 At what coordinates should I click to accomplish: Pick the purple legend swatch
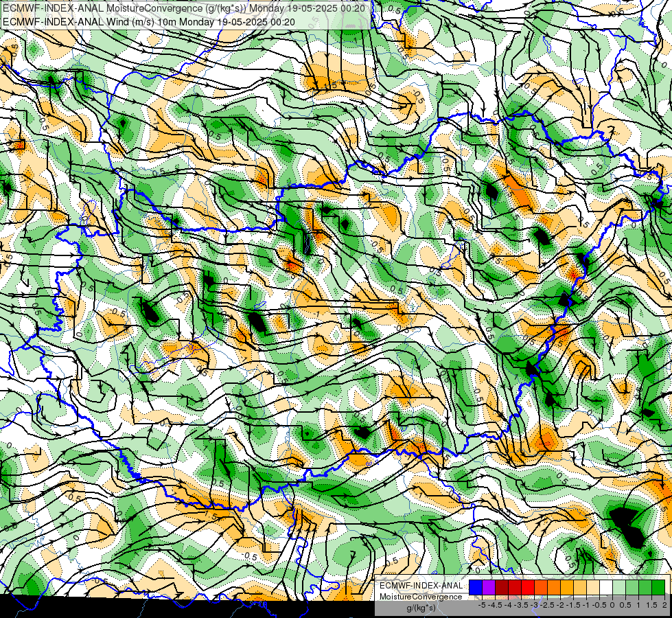[x=489, y=587]
